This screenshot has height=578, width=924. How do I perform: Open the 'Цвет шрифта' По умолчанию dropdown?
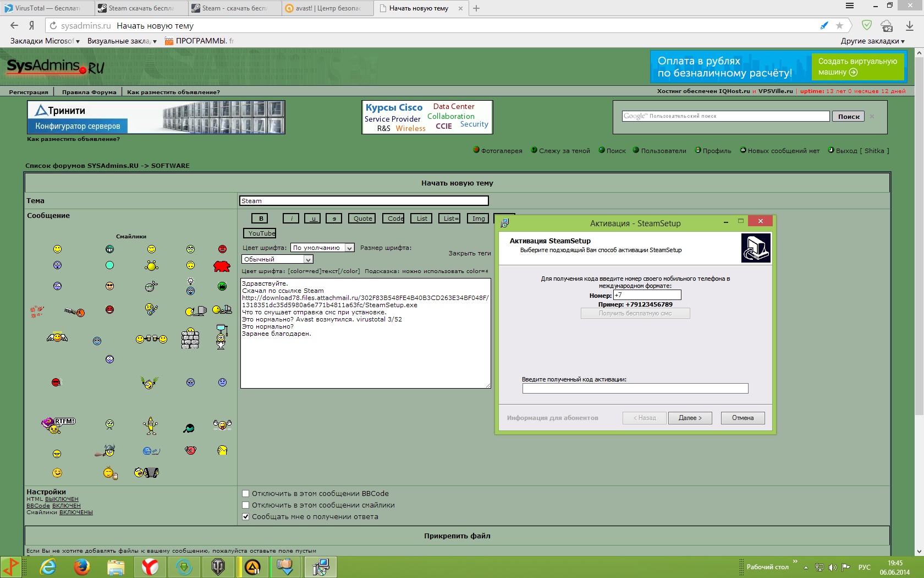pos(322,248)
